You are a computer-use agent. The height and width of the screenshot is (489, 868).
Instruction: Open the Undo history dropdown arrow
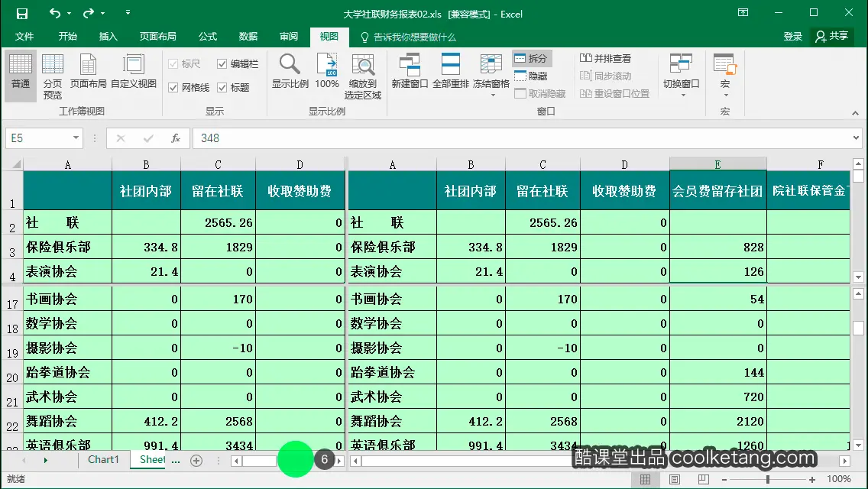click(70, 13)
